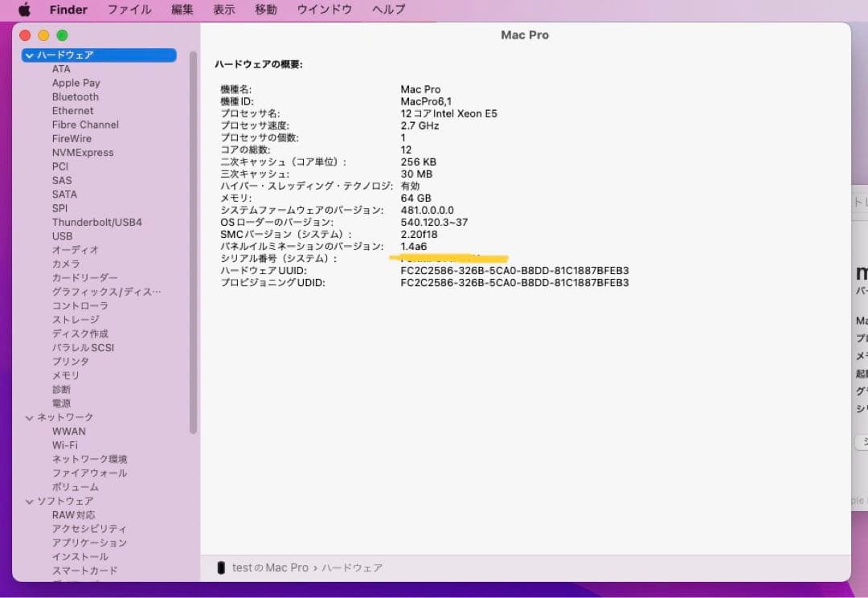
Task: Collapse the ネットワーク section
Action: coord(29,417)
